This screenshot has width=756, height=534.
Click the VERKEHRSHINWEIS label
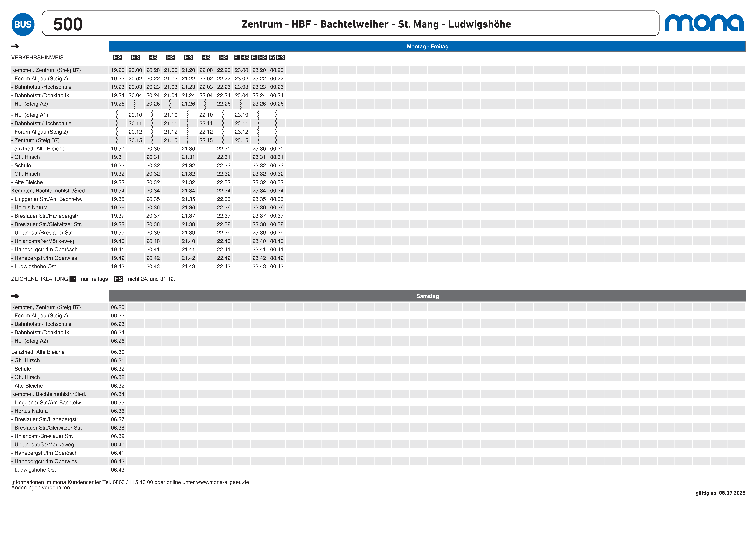[37, 58]
